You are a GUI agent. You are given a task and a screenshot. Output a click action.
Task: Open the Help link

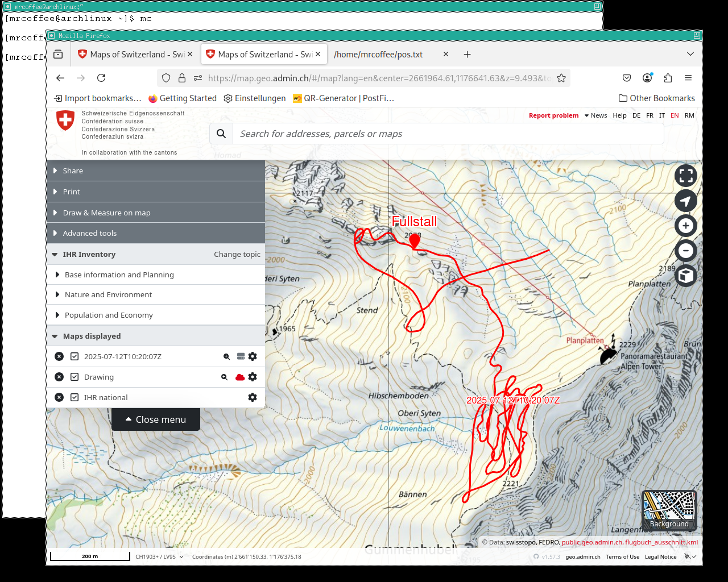pos(619,115)
